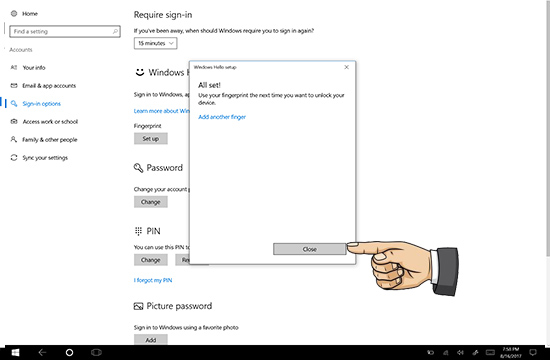This screenshot has height=360, width=550.
Task: Click Learn more about Windows Hello link
Action: [x=161, y=111]
